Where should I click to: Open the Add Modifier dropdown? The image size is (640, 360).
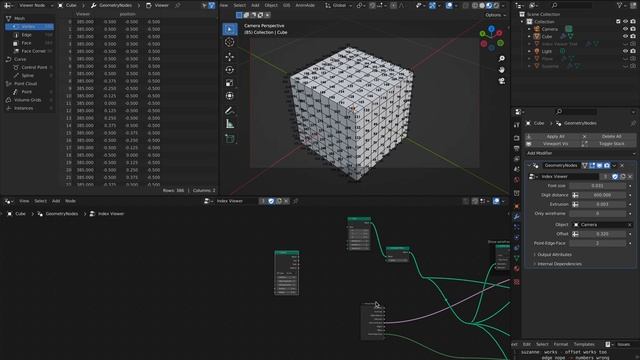pyautogui.click(x=580, y=153)
